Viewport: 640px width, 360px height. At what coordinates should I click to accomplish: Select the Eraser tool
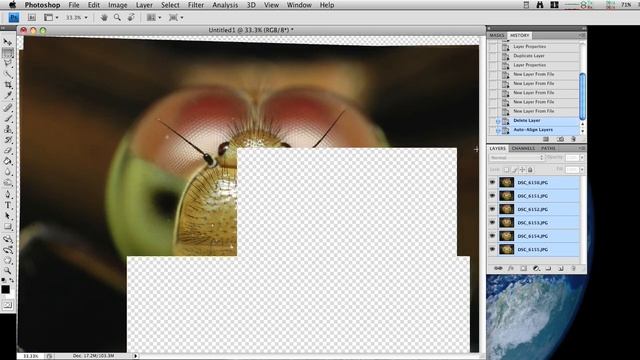[x=7, y=151]
